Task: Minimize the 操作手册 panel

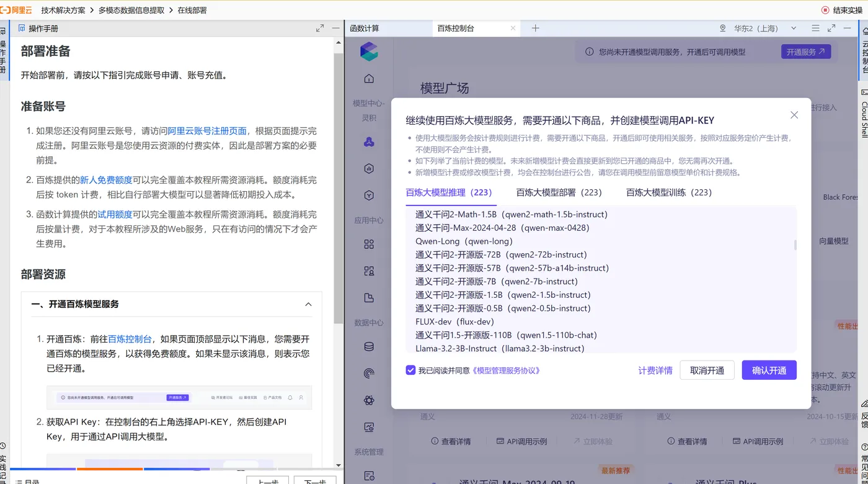Action: (336, 29)
